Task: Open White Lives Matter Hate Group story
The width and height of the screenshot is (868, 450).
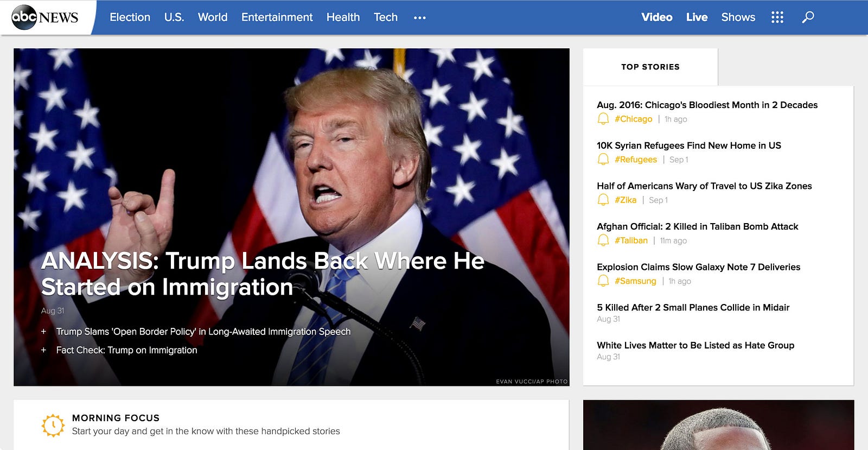Action: [695, 345]
